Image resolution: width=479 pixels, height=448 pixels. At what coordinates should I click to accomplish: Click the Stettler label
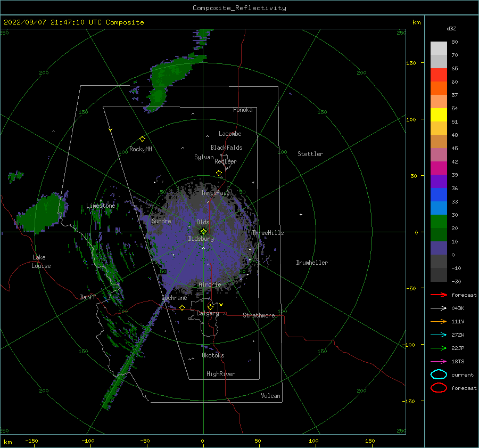point(310,154)
